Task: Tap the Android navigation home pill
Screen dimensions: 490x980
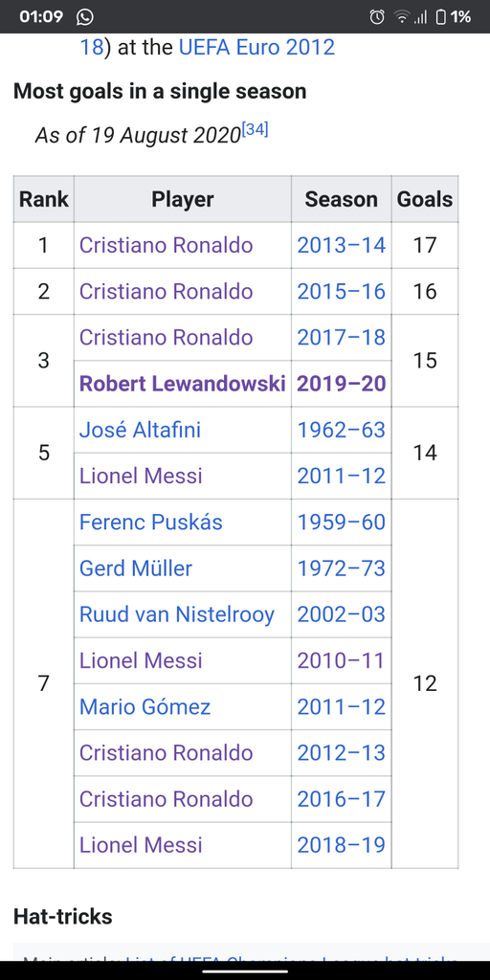Action: 245,971
